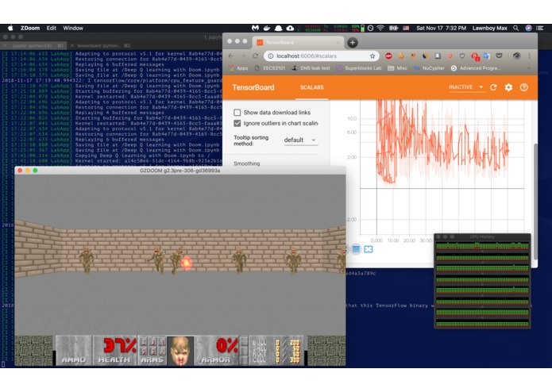Open the EECS3101 bookmark
The width and height of the screenshot is (552, 392).
tap(270, 68)
